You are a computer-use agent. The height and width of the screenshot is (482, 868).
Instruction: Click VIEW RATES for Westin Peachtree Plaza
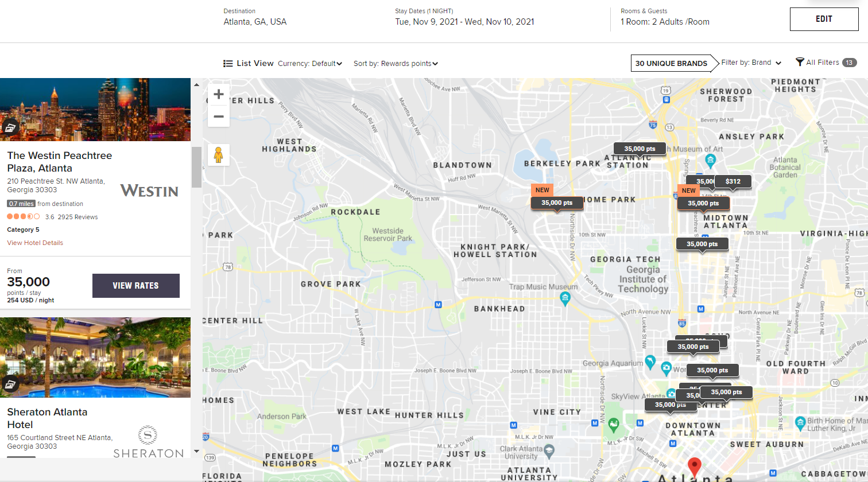135,286
